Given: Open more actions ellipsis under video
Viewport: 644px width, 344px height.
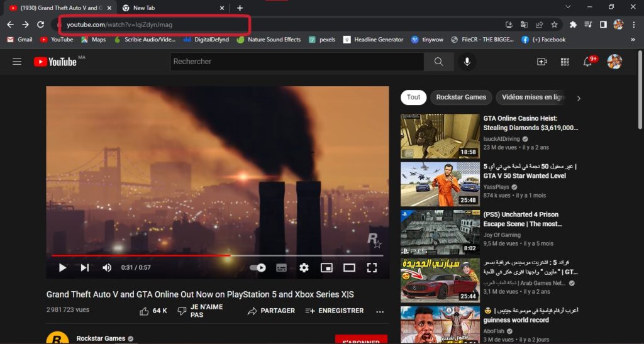Looking at the screenshot, I should (380, 311).
